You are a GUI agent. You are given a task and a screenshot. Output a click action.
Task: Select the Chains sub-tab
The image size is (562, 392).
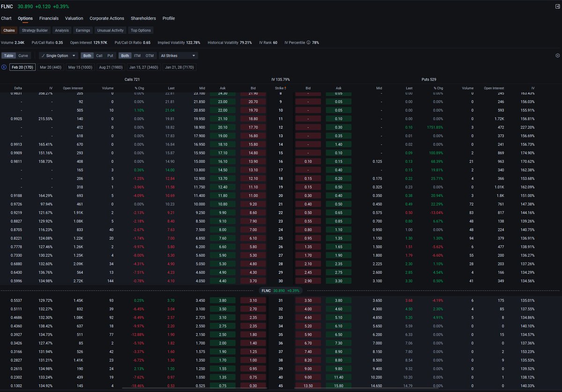[x=9, y=30]
